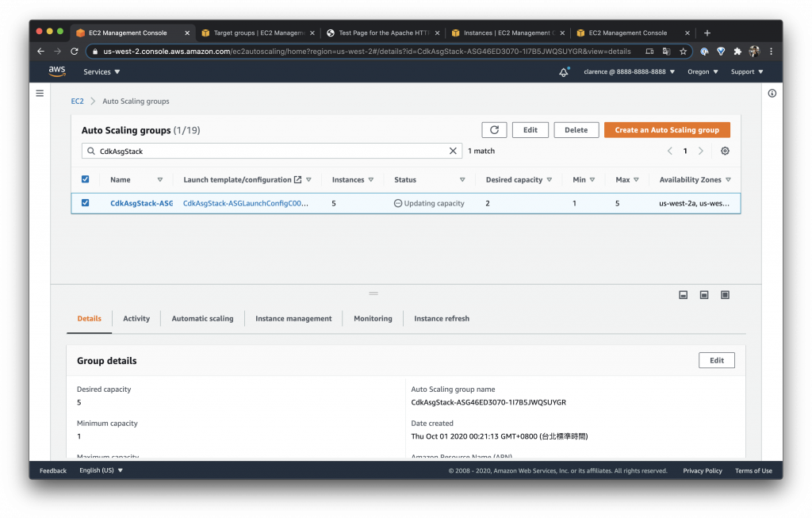Click the AWS logo home icon
This screenshot has height=518, width=812.
point(57,71)
